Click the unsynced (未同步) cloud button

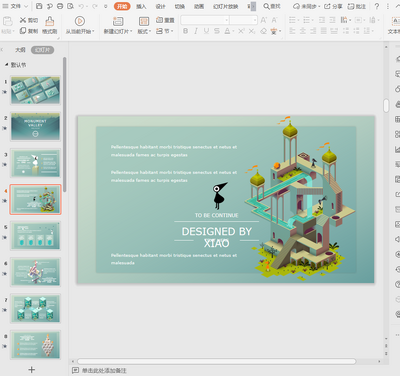coord(306,6)
